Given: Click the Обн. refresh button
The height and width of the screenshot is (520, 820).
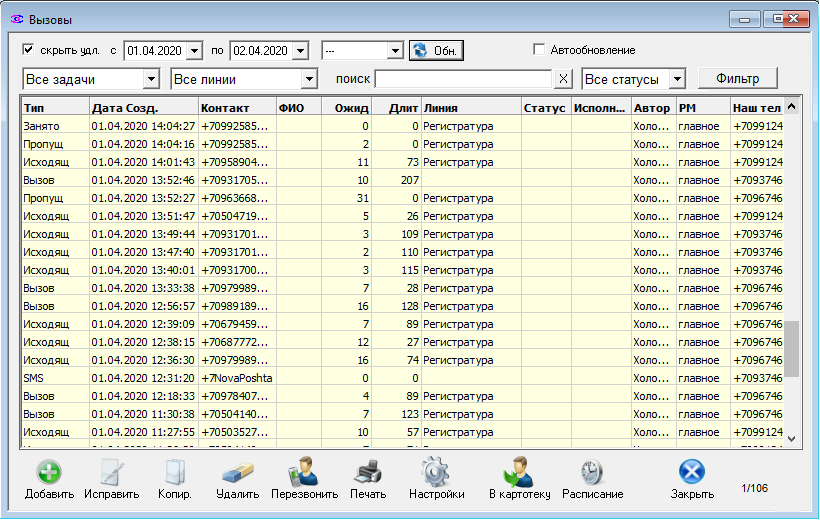Looking at the screenshot, I should click(436, 50).
